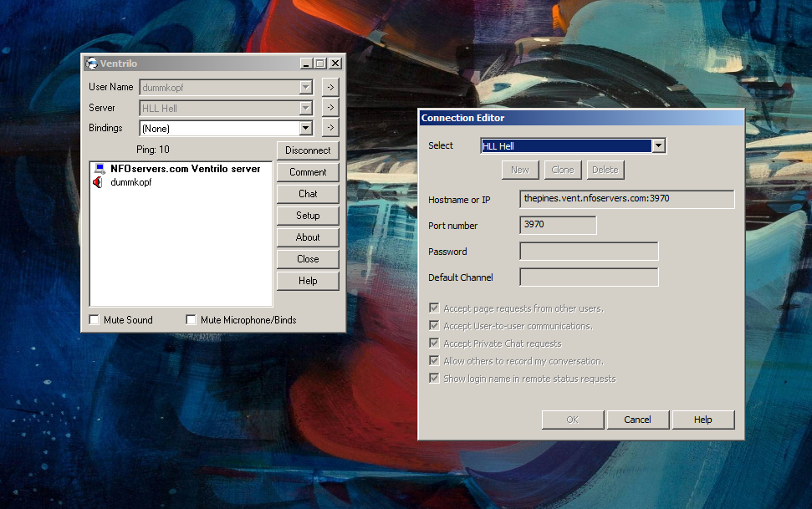This screenshot has height=509, width=812.
Task: Maximize the Ventrilo window
Action: pos(320,64)
